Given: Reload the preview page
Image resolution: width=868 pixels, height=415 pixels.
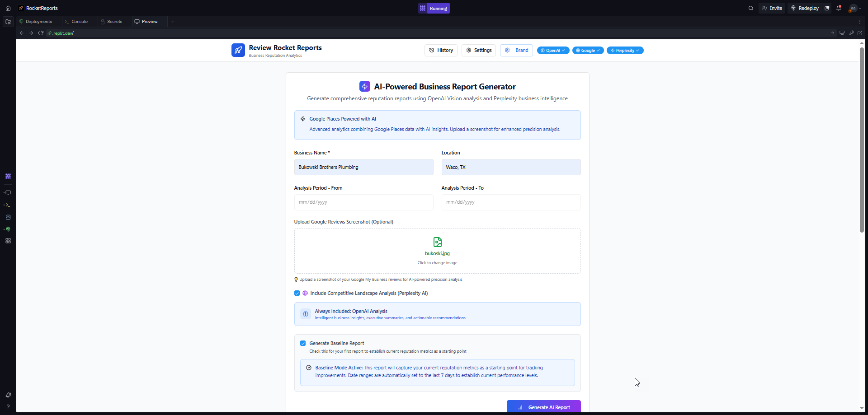Looking at the screenshot, I should click(41, 33).
